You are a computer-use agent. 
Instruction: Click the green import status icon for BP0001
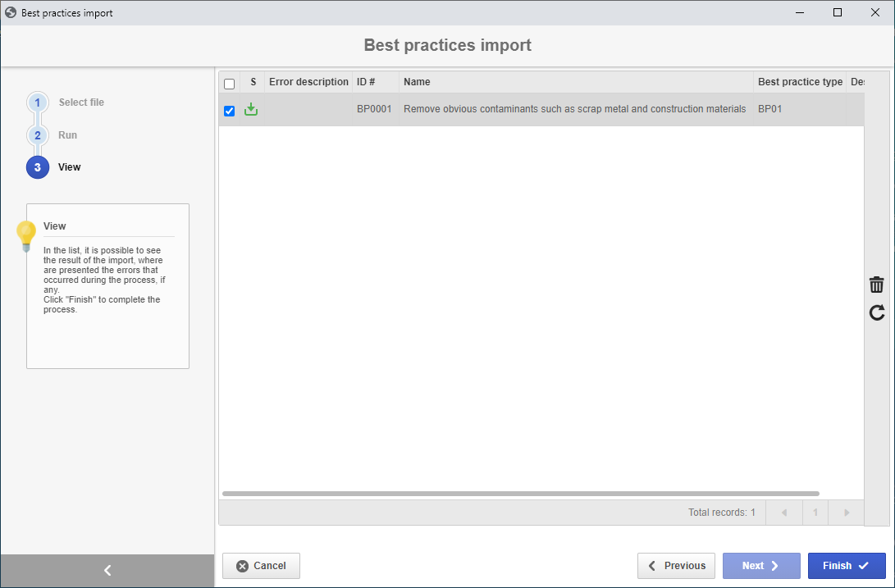click(x=251, y=109)
